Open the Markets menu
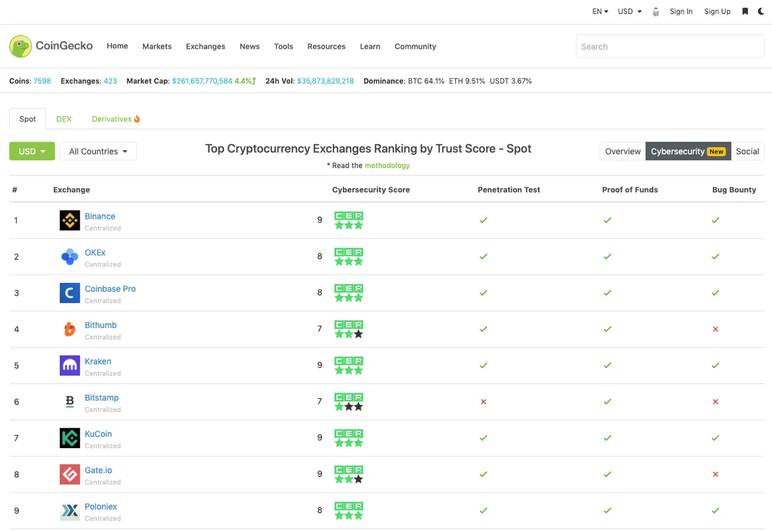This screenshot has height=532, width=772. (157, 46)
